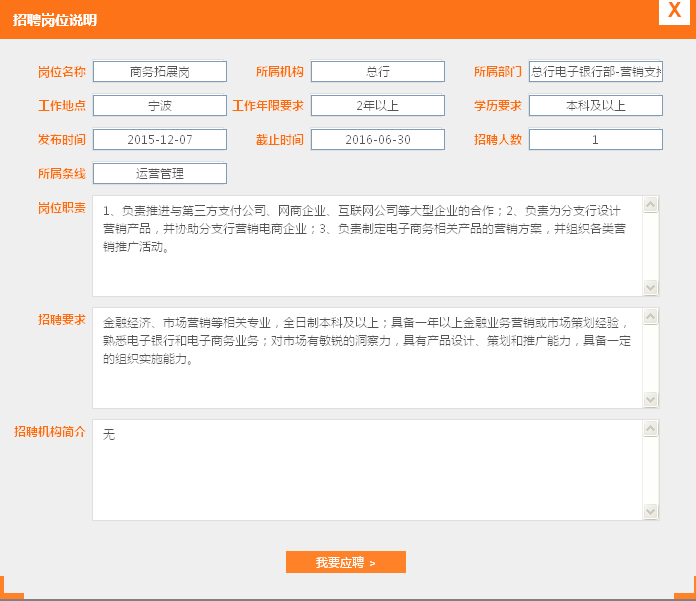Image resolution: width=696 pixels, height=601 pixels.
Task: Click the 工作地点 field showing 宁波
Action: [x=160, y=106]
